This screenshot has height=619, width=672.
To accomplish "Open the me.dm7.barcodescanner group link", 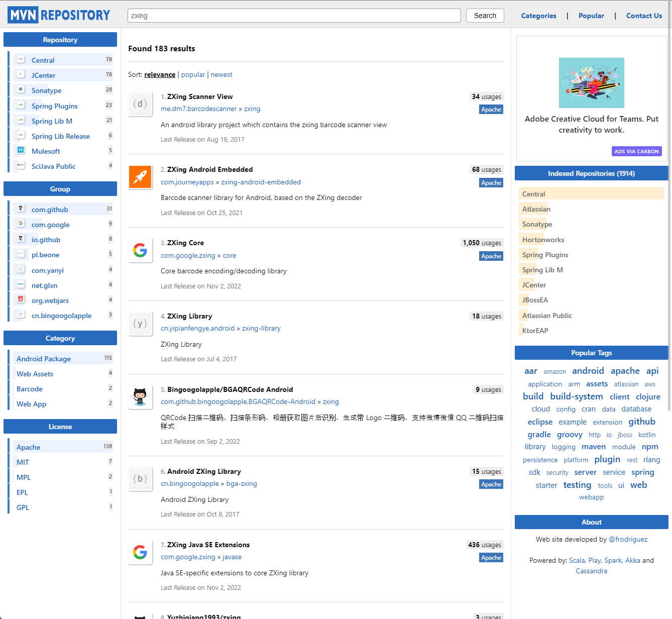I will [198, 109].
